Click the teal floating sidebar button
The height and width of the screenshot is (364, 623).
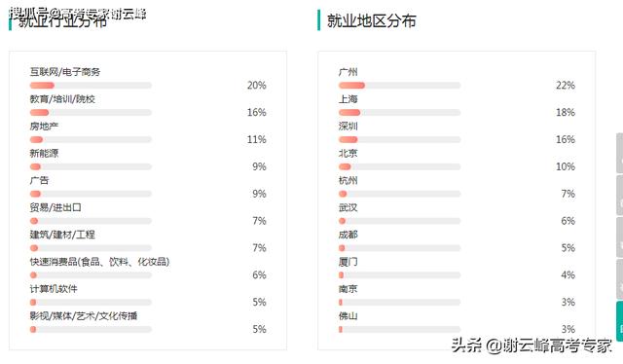click(620, 321)
